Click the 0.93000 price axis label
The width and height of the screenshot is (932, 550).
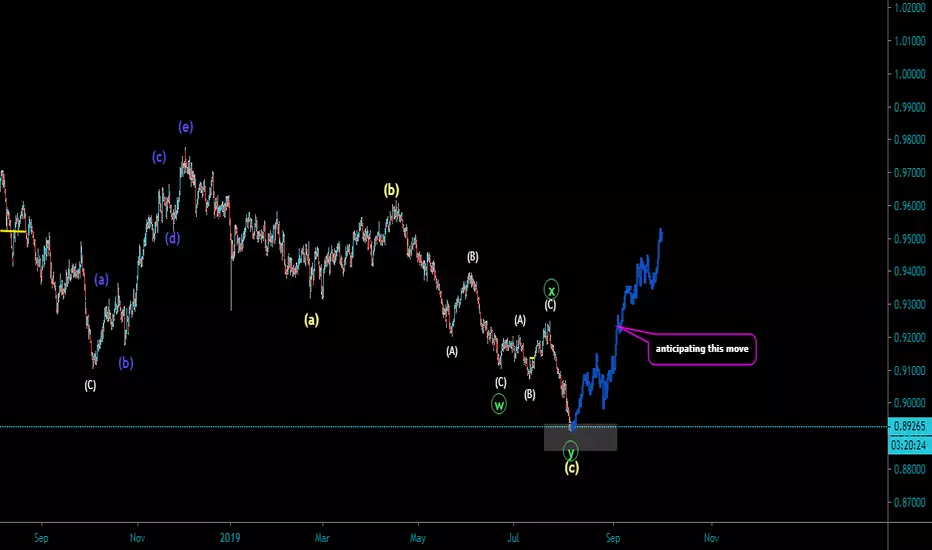[x=909, y=304]
